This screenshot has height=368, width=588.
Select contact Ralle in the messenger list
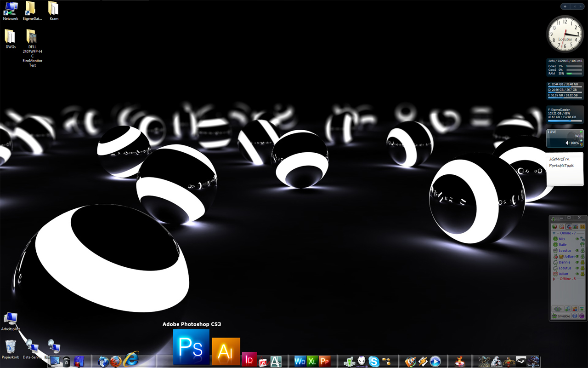click(563, 245)
